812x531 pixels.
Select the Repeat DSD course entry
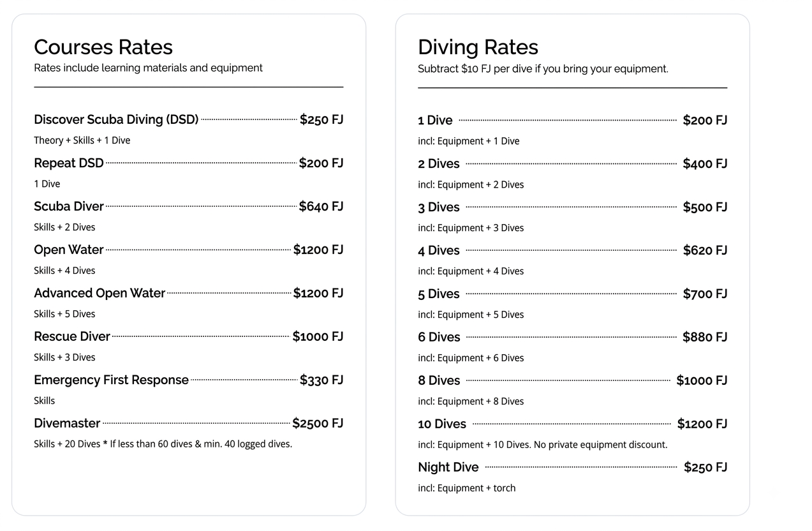click(69, 163)
